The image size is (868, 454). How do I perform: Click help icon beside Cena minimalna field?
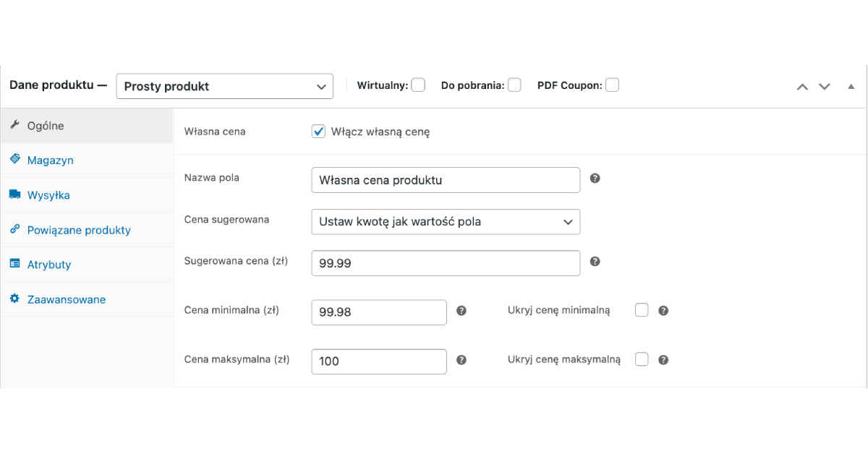pos(461,311)
